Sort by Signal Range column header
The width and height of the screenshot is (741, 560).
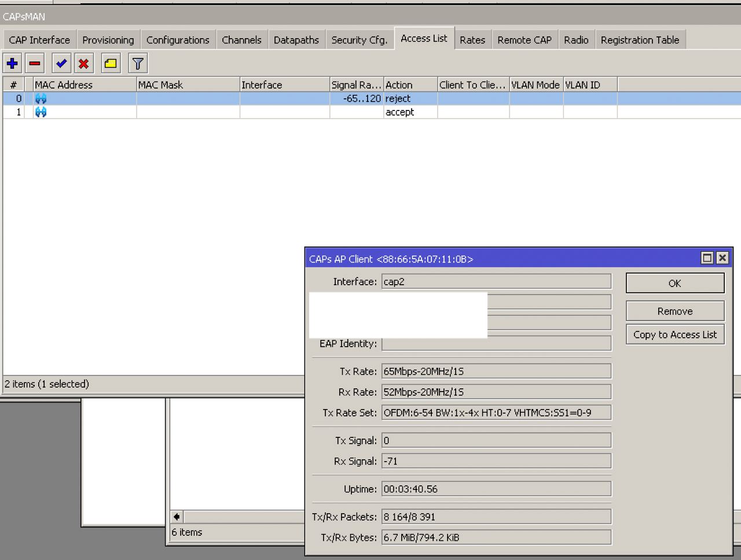point(357,84)
